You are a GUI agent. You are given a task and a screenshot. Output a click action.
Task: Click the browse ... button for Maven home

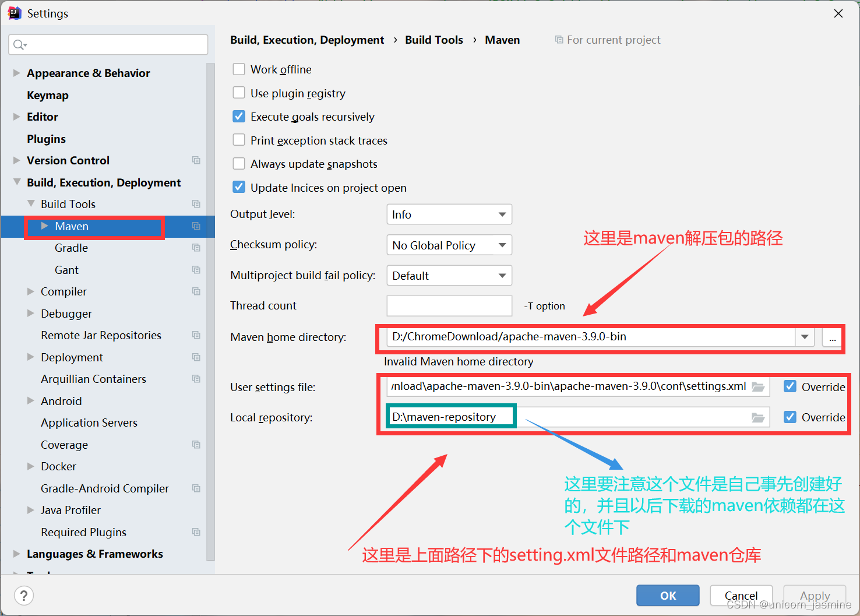tap(832, 337)
